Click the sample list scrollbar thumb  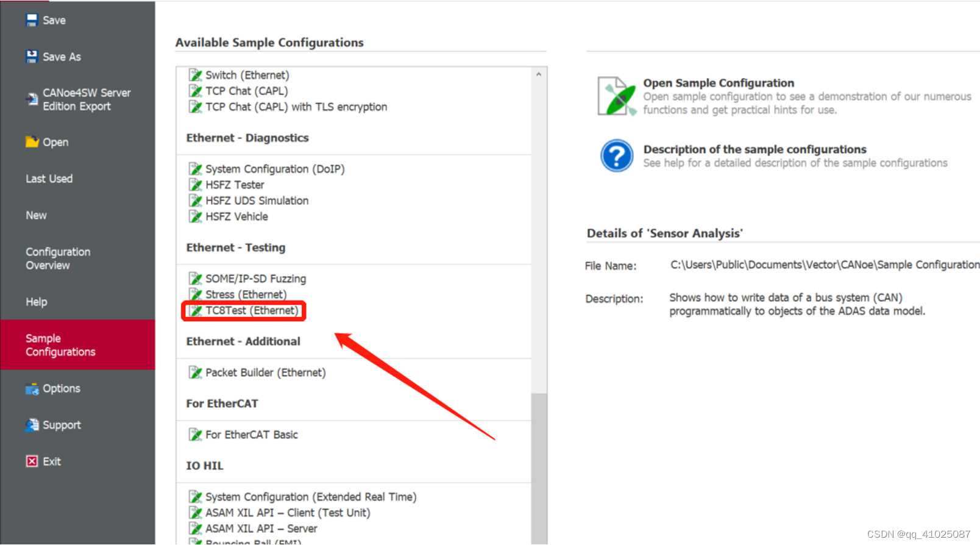pyautogui.click(x=539, y=468)
